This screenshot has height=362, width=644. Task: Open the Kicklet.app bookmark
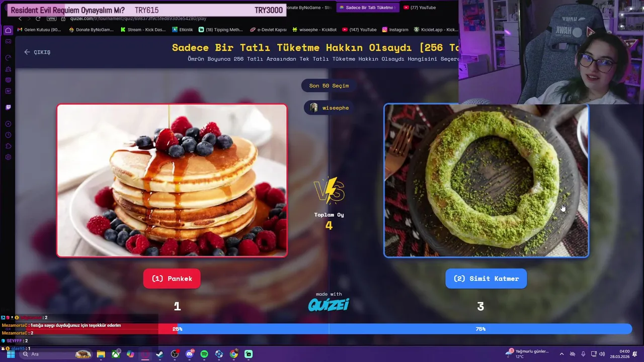(436, 30)
